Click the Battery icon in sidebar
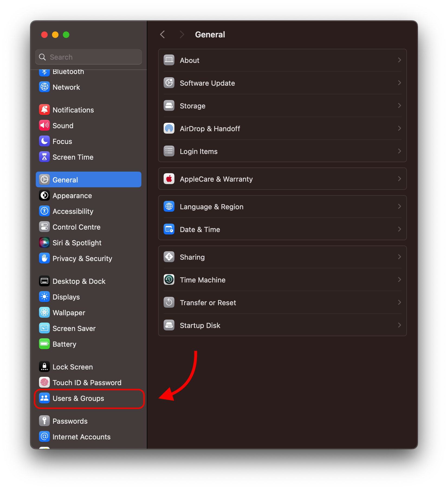This screenshot has height=489, width=448. [44, 344]
